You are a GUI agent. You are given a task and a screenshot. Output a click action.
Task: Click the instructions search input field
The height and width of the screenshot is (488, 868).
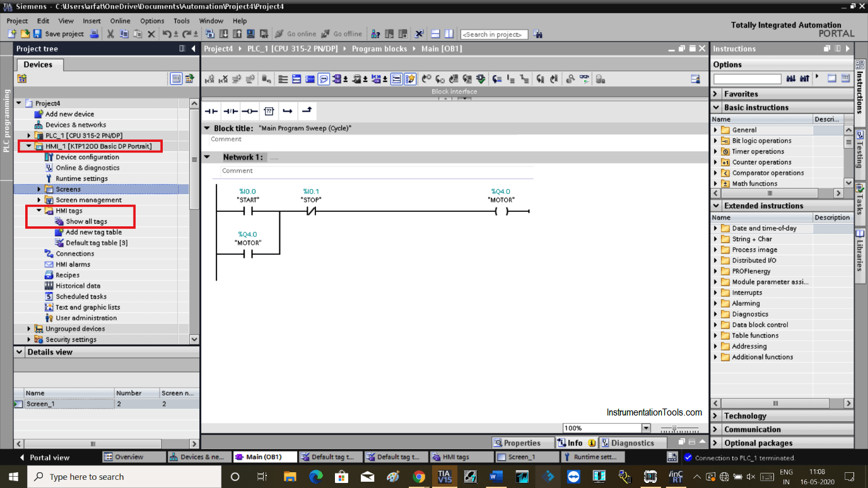tap(747, 79)
